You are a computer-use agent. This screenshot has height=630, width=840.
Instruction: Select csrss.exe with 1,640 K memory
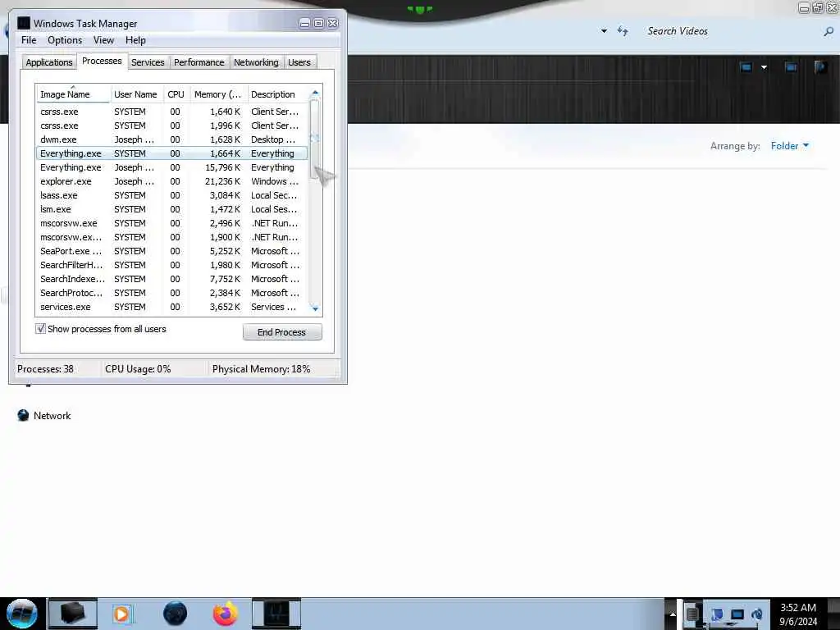tap(171, 112)
